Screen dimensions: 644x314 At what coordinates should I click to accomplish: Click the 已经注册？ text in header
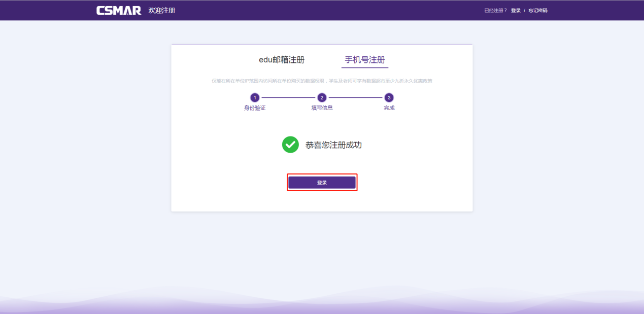[x=495, y=11]
